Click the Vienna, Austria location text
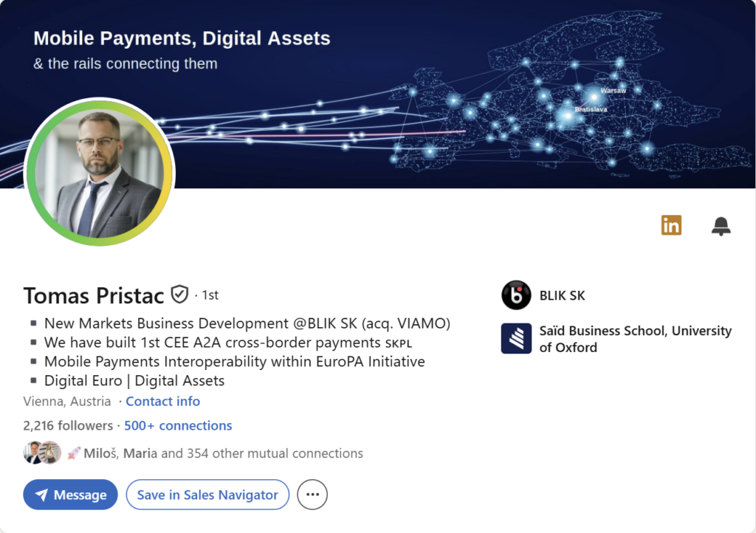Screen dimensions: 756x533 67,401
